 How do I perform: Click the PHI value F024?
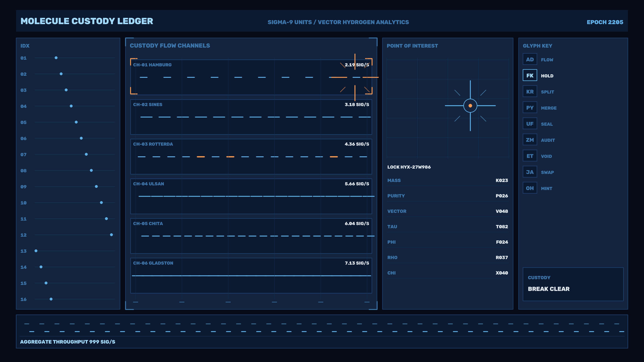click(502, 242)
